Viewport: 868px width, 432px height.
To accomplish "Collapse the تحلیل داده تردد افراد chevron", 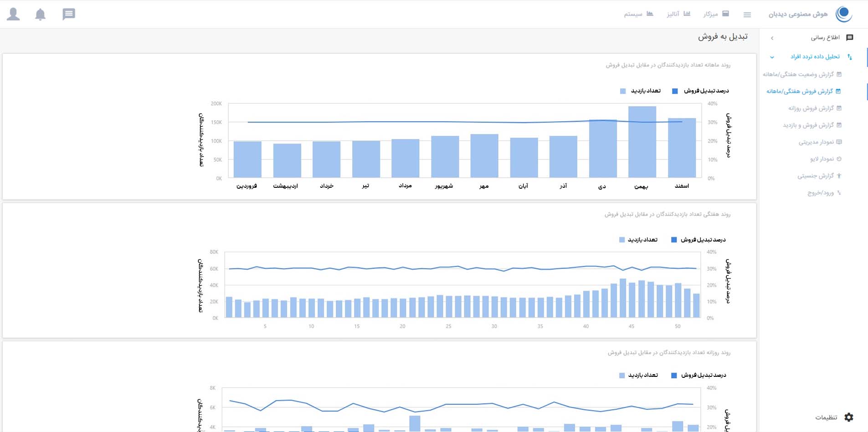I will [772, 57].
